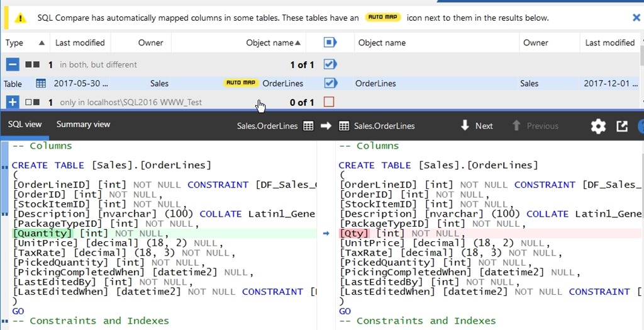The height and width of the screenshot is (330, 644).
Task: Open the settings gear icon
Action: point(598,126)
